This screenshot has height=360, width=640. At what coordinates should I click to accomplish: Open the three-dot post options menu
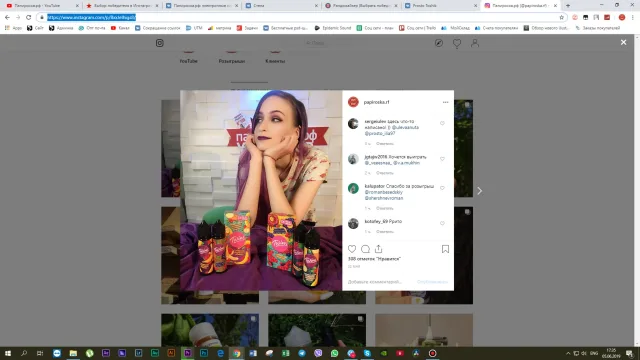(445, 102)
